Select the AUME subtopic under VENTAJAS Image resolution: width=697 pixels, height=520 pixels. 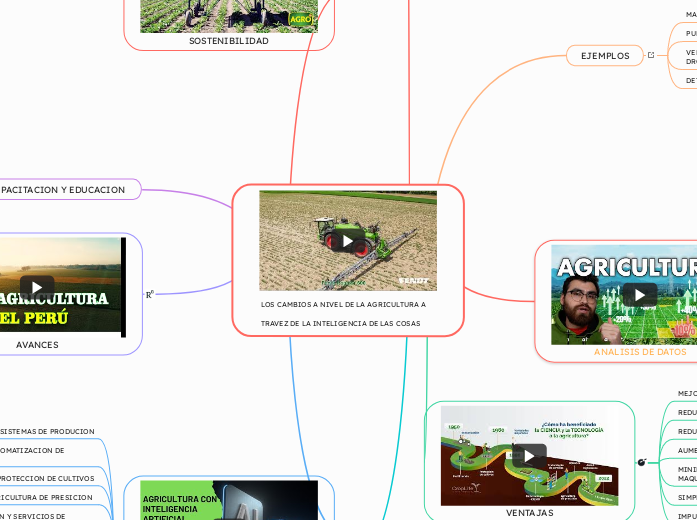[687, 451]
